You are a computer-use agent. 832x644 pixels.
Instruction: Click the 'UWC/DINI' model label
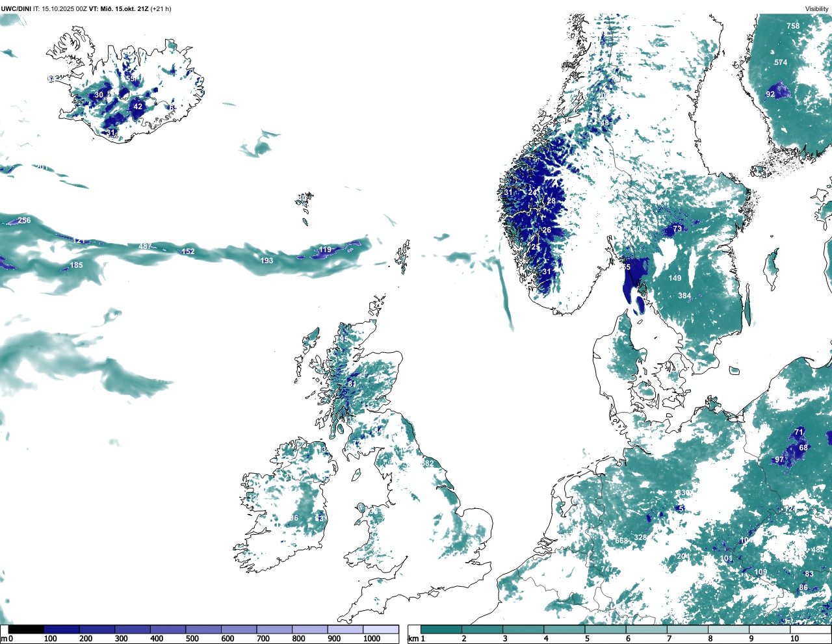pos(16,9)
